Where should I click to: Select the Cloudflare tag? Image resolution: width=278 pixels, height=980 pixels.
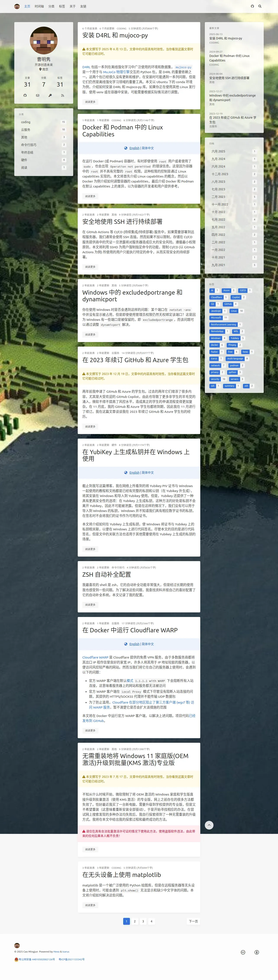pos(219,297)
